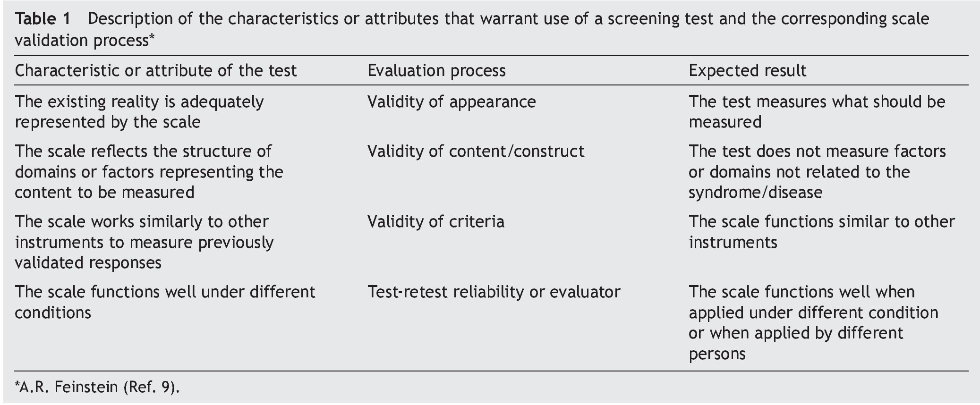Click "The scale functions well under different conditions" cell

[165, 302]
